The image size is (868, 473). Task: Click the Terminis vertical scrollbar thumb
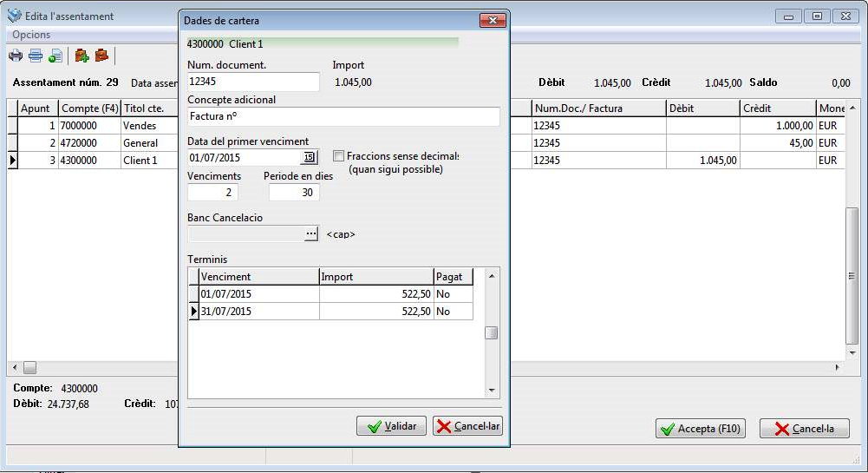click(491, 332)
